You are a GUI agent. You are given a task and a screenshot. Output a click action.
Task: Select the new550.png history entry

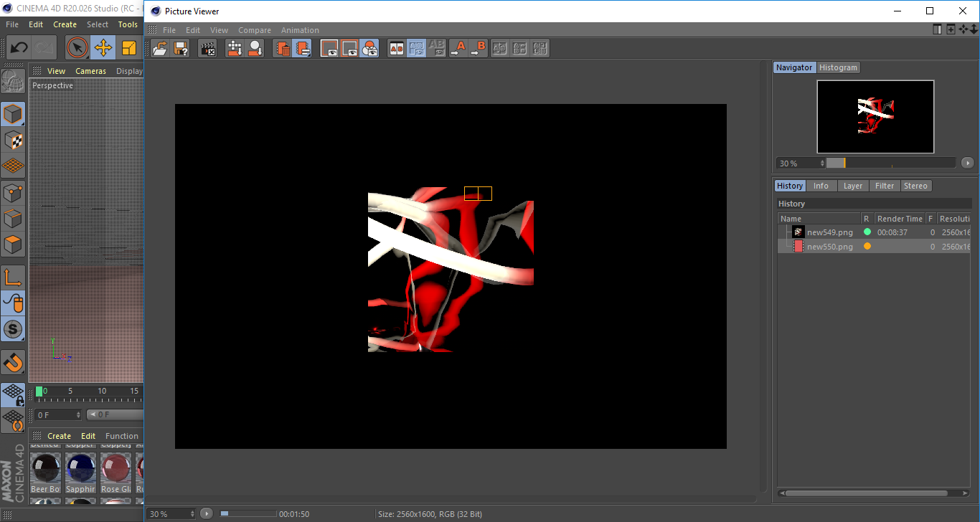(x=875, y=246)
